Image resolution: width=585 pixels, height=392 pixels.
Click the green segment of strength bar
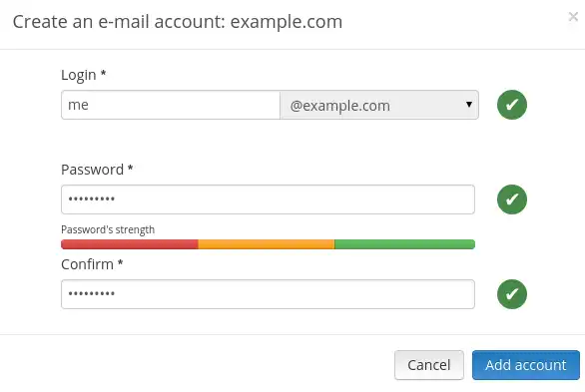coord(404,244)
